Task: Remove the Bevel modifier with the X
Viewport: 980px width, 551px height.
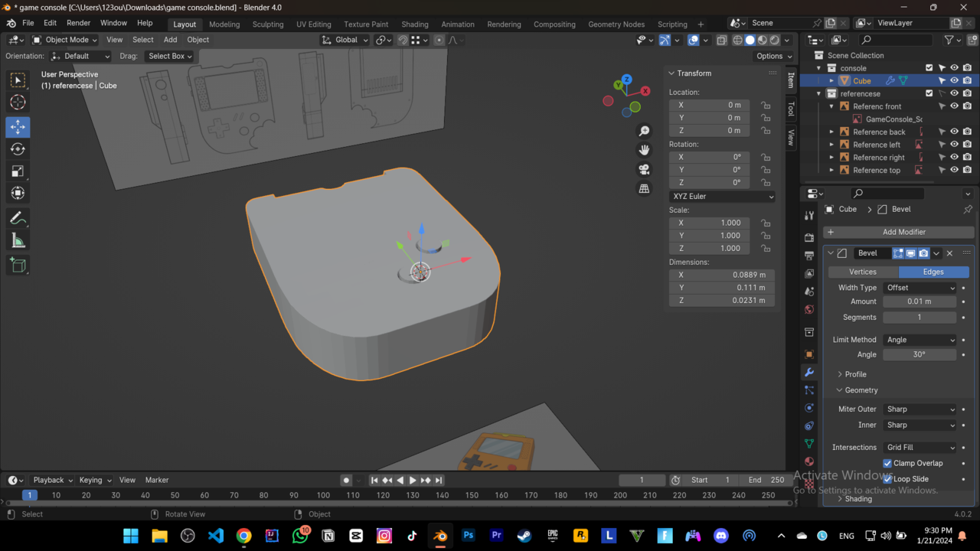Action: (949, 253)
